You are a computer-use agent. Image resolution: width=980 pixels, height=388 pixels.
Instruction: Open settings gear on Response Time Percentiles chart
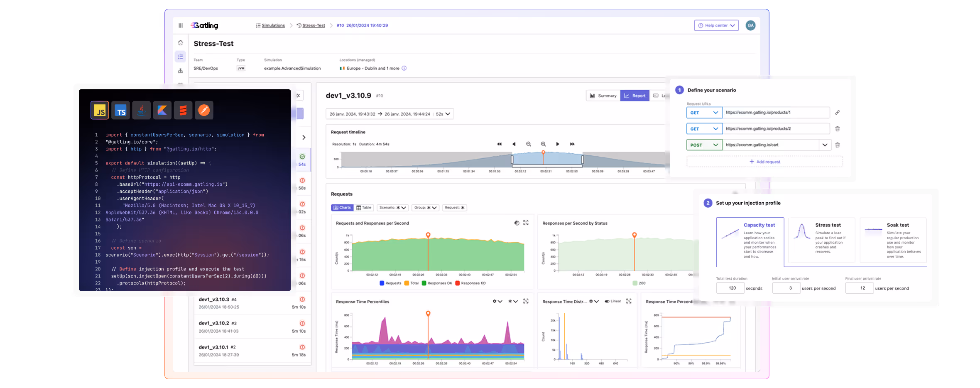494,302
